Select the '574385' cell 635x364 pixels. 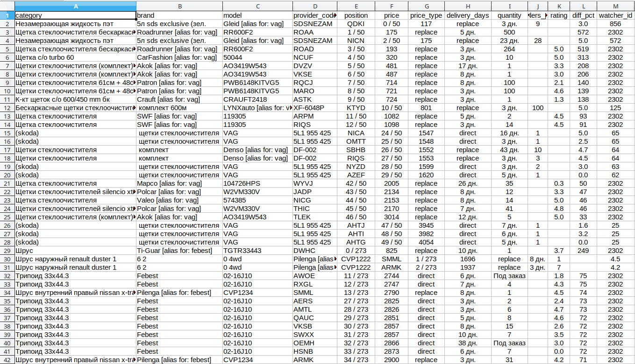tap(257, 200)
